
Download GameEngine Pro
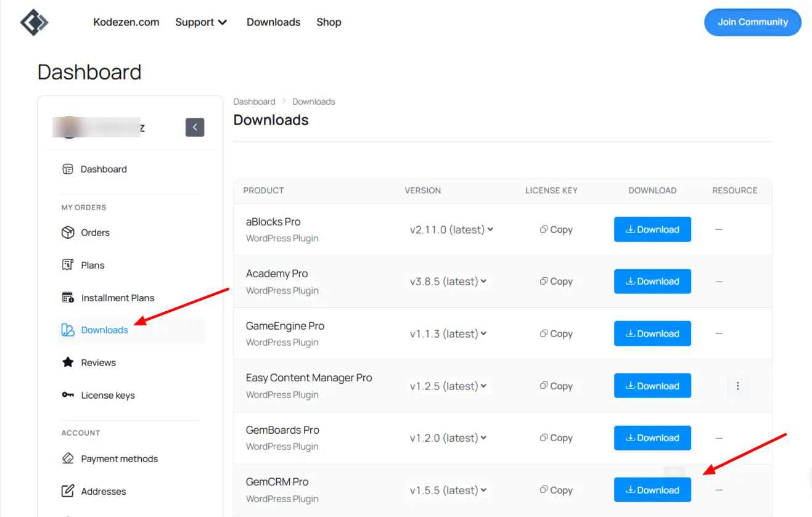(652, 333)
